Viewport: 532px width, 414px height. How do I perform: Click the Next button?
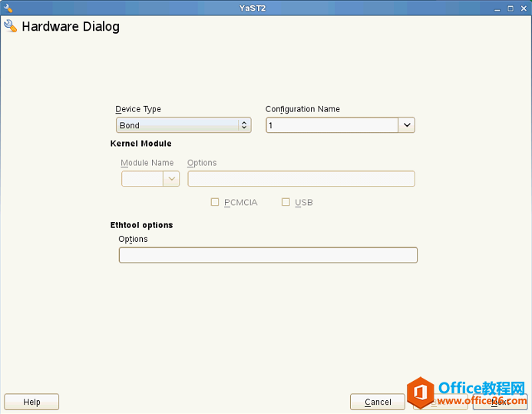coord(500,402)
